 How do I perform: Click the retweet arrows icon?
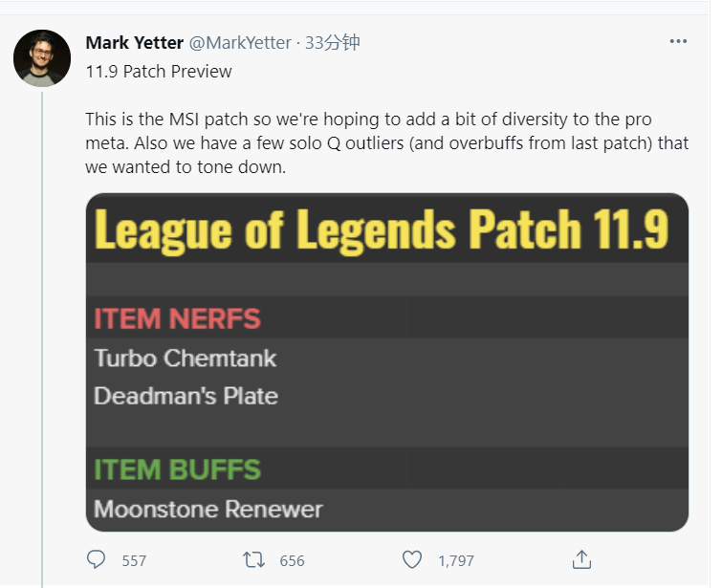pyautogui.click(x=253, y=560)
